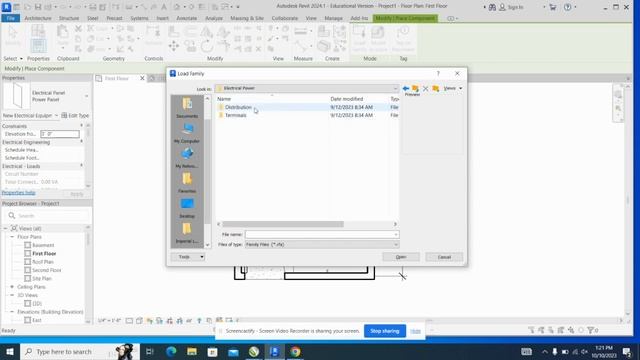Click the Rotate tool in Modify panel
Viewport: 640px width, 360px height.
[x=207, y=46]
